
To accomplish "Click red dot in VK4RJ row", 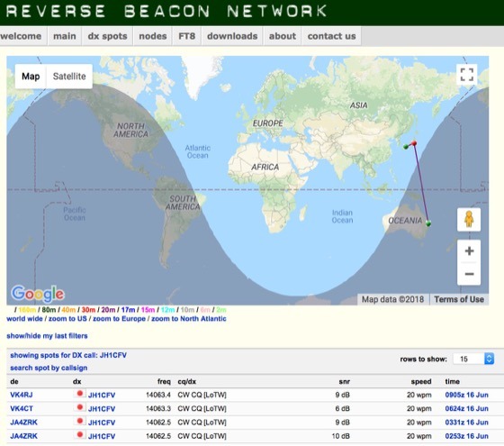I will [80, 394].
